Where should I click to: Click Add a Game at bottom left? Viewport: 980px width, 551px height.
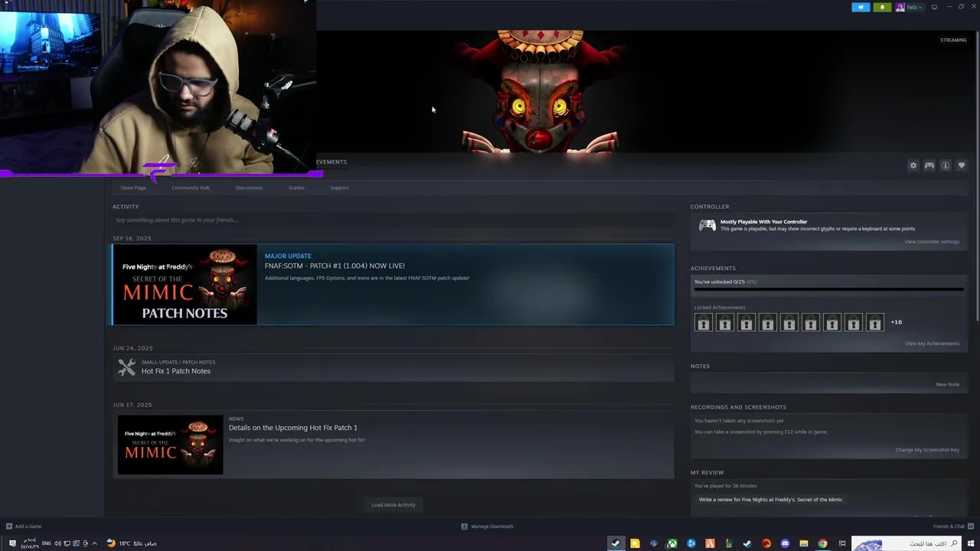tap(24, 527)
